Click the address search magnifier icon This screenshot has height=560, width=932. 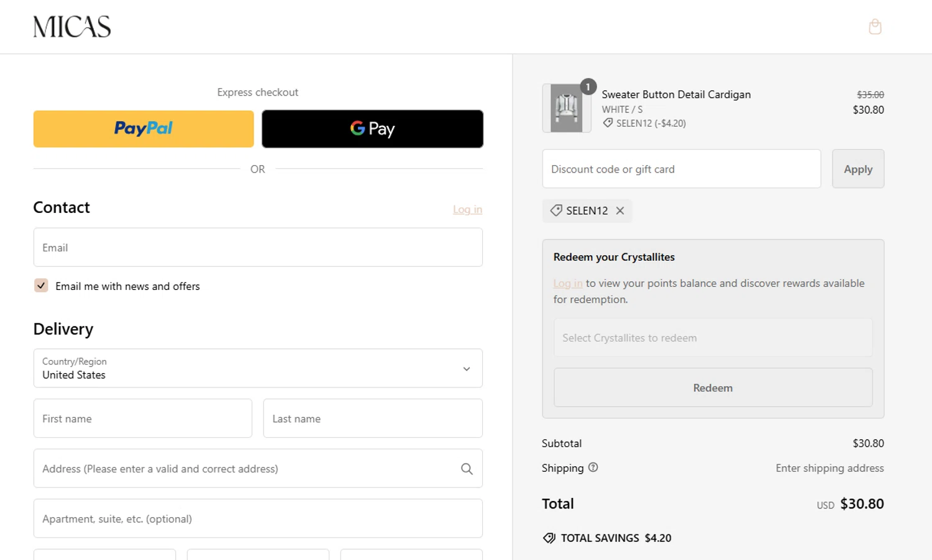467,469
